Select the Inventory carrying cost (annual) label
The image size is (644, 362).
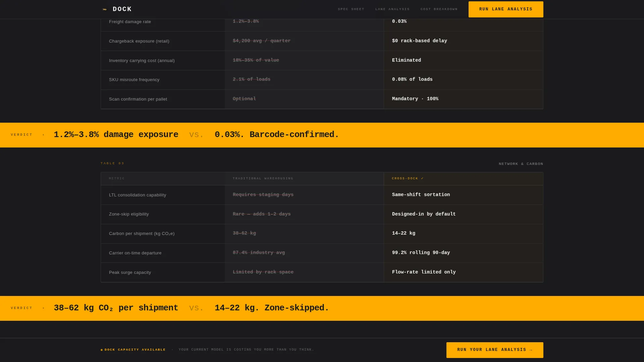click(142, 61)
